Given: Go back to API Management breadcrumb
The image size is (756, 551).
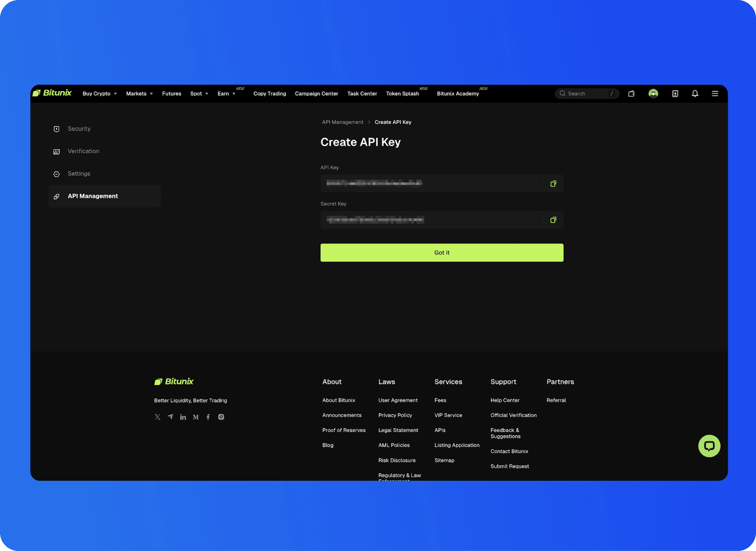Looking at the screenshot, I should (x=342, y=122).
